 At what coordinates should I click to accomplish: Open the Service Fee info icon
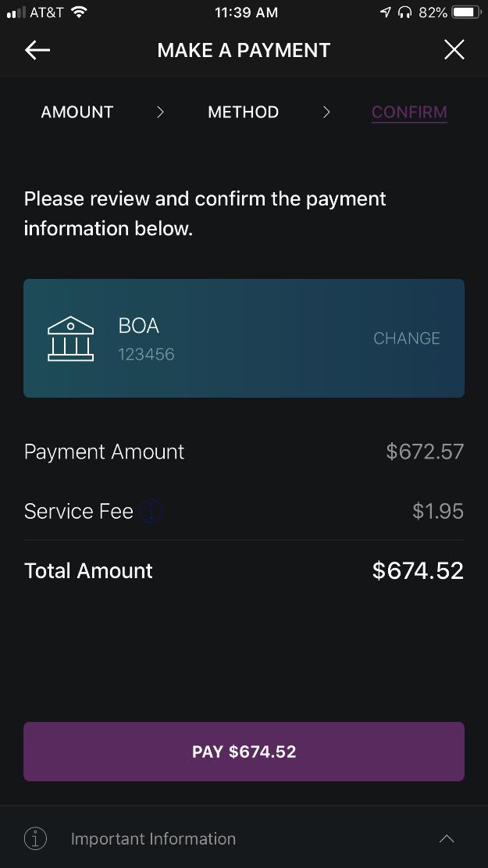151,512
